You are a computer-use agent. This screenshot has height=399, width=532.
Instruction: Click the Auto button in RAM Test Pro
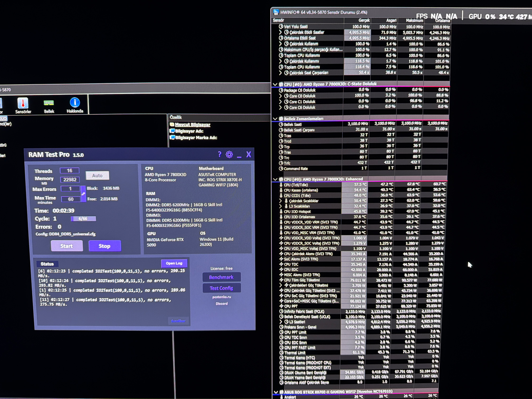click(x=97, y=175)
